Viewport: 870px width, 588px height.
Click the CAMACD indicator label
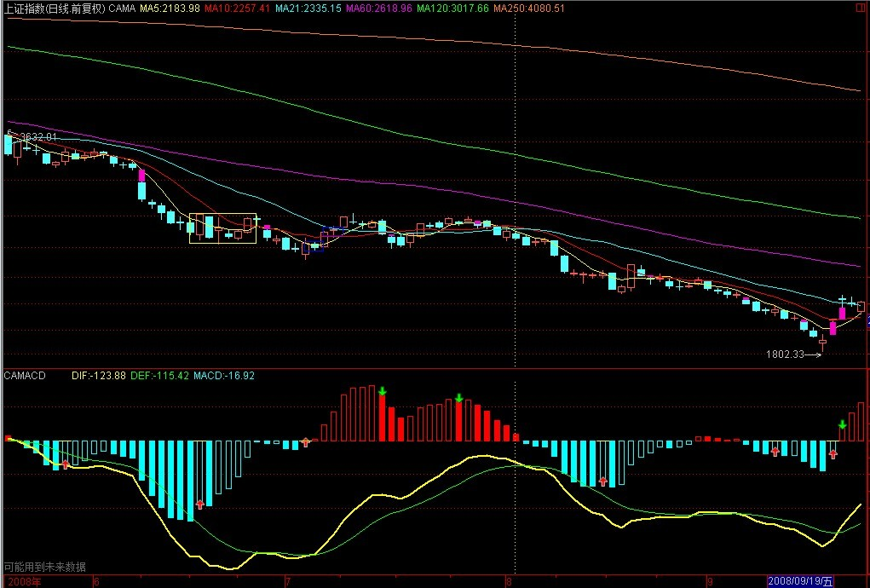coord(25,374)
